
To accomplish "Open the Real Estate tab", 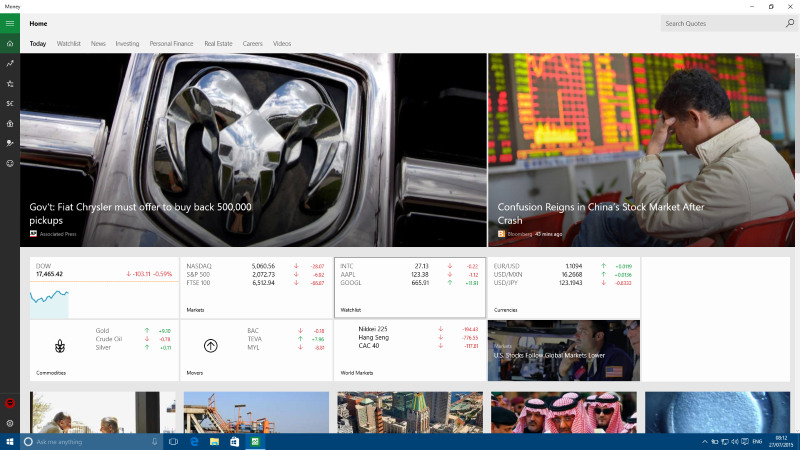I will [x=218, y=43].
